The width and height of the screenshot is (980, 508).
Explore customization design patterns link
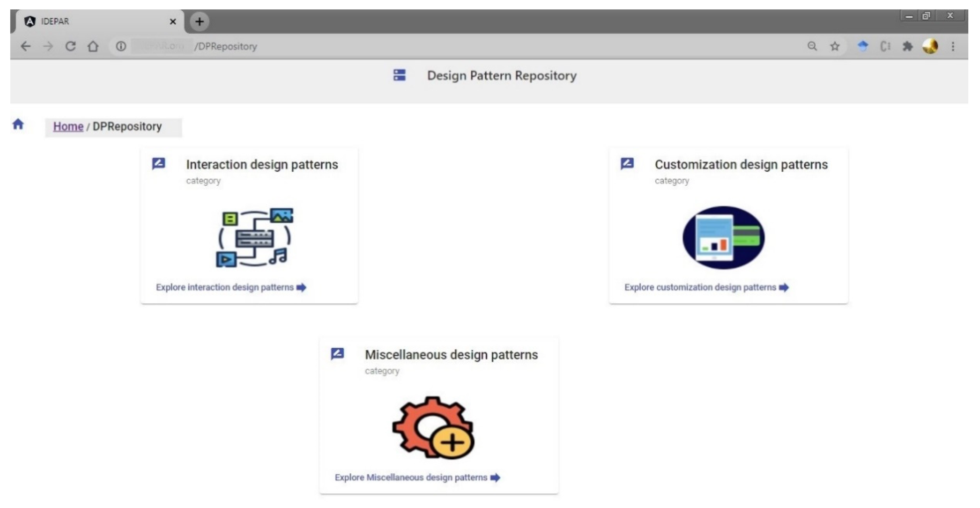[706, 287]
